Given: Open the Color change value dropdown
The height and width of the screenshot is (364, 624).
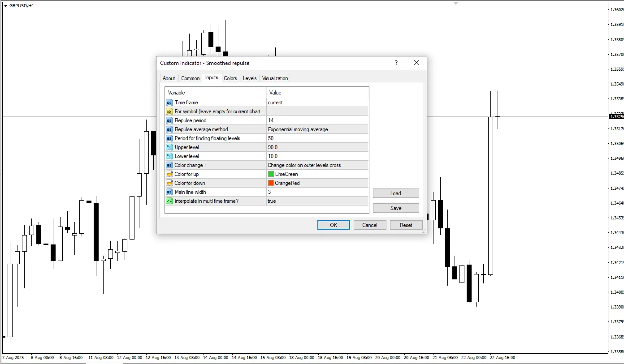Looking at the screenshot, I should point(317,165).
